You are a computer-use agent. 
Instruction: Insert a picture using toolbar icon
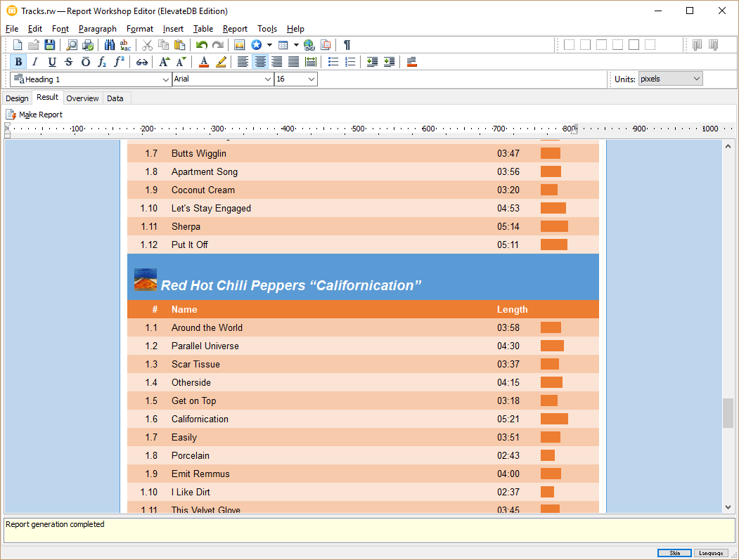(239, 45)
